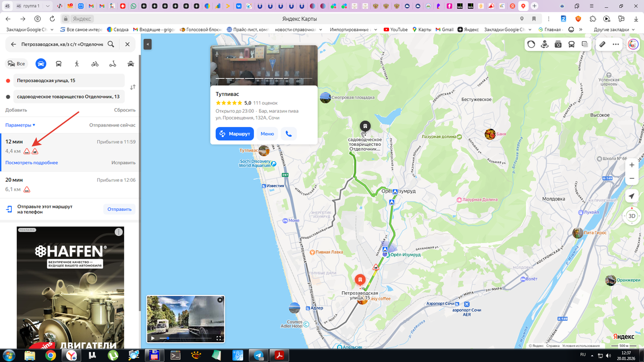This screenshot has width=644, height=362.
Task: Click the аэропорт Сочи marker on the map
Action: [x=467, y=304]
